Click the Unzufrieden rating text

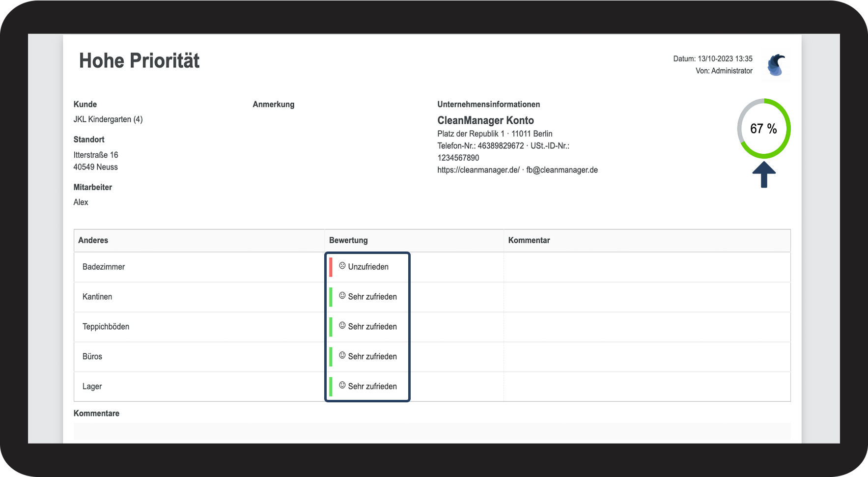tap(368, 267)
